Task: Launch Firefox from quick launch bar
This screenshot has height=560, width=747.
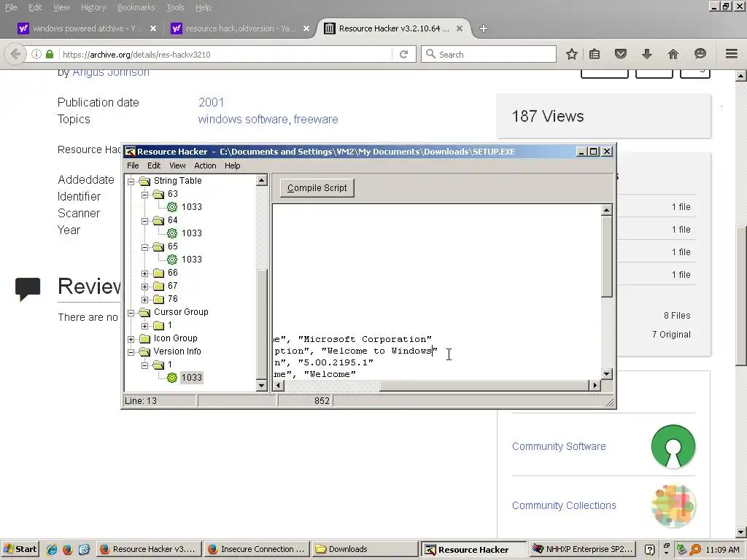Action: [67, 550]
